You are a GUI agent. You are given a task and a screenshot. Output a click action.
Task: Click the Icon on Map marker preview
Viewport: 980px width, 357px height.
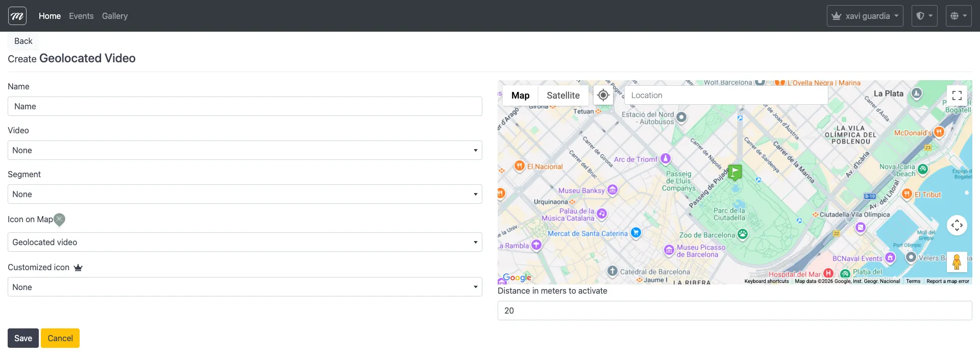point(59,220)
